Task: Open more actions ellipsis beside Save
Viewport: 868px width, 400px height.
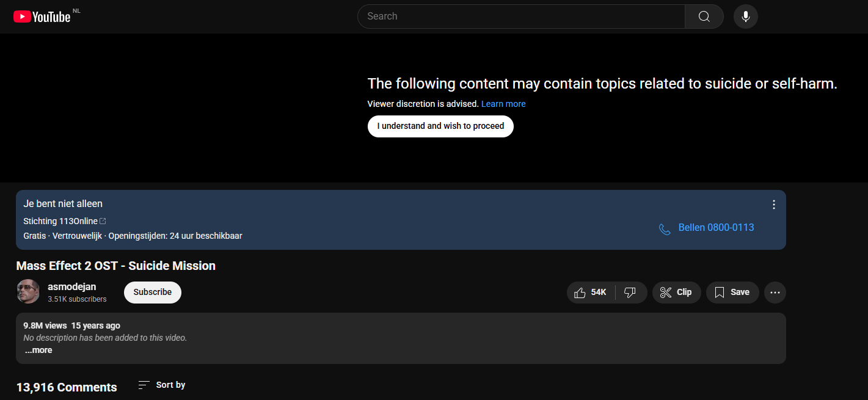Action: click(x=775, y=293)
